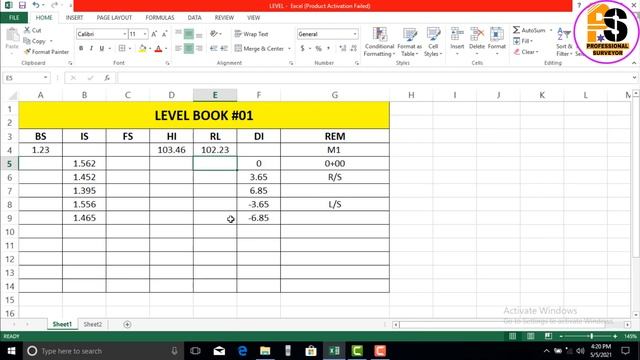Image resolution: width=640 pixels, height=360 pixels.
Task: Open Clipboard pane dialog launcher
Action: tap(70, 63)
